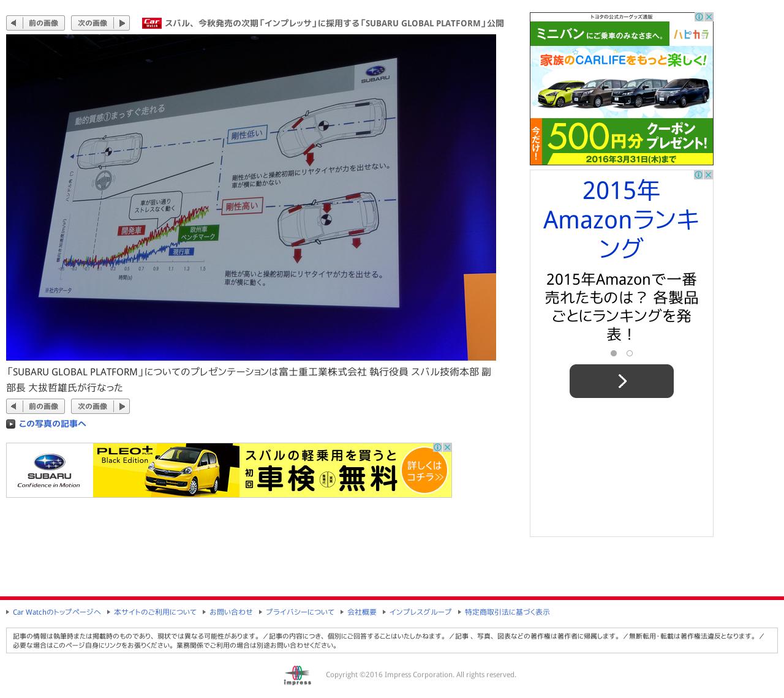Click the play arrow icon beside この写真の記事へ

pyautogui.click(x=10, y=424)
